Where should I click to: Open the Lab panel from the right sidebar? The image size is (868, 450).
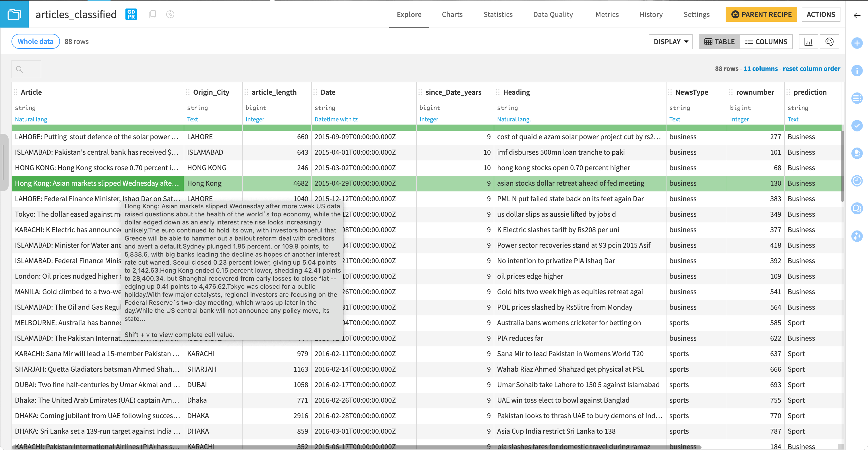click(858, 153)
